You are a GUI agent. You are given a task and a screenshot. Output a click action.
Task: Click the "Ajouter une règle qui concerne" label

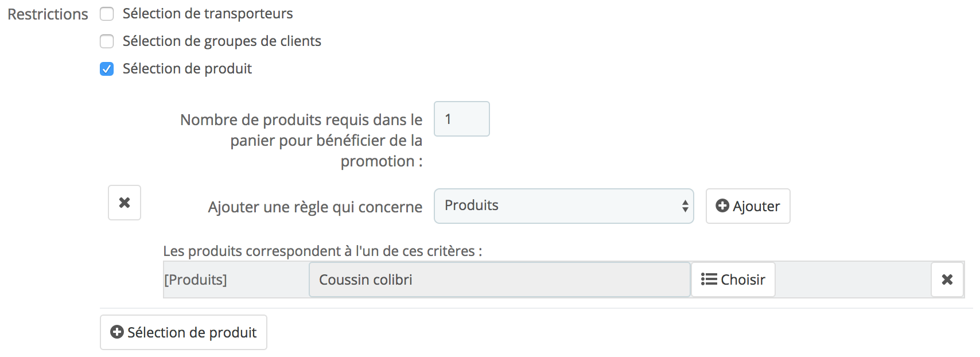tap(315, 207)
